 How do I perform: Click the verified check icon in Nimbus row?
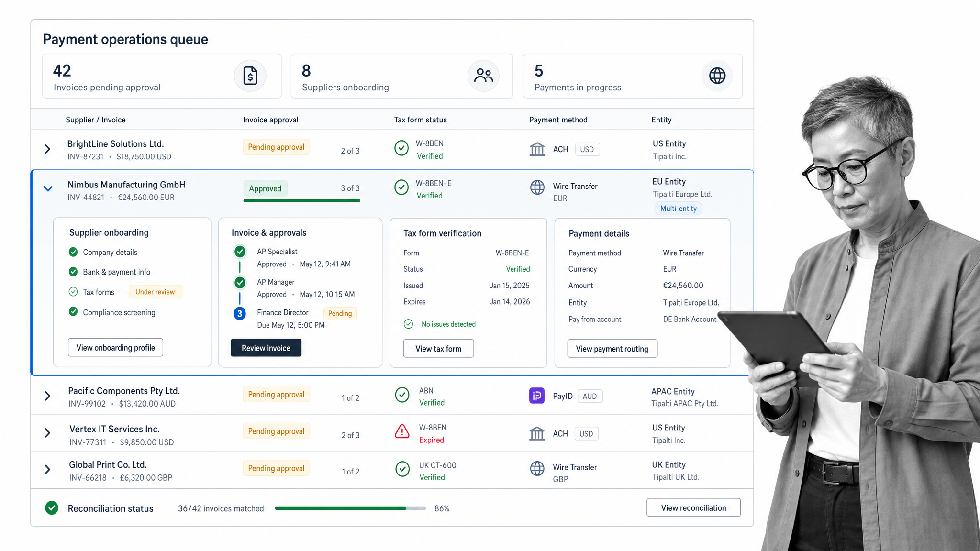click(401, 187)
